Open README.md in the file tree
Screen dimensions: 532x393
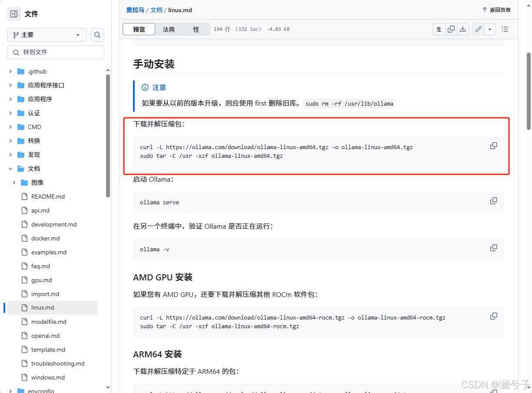[48, 196]
